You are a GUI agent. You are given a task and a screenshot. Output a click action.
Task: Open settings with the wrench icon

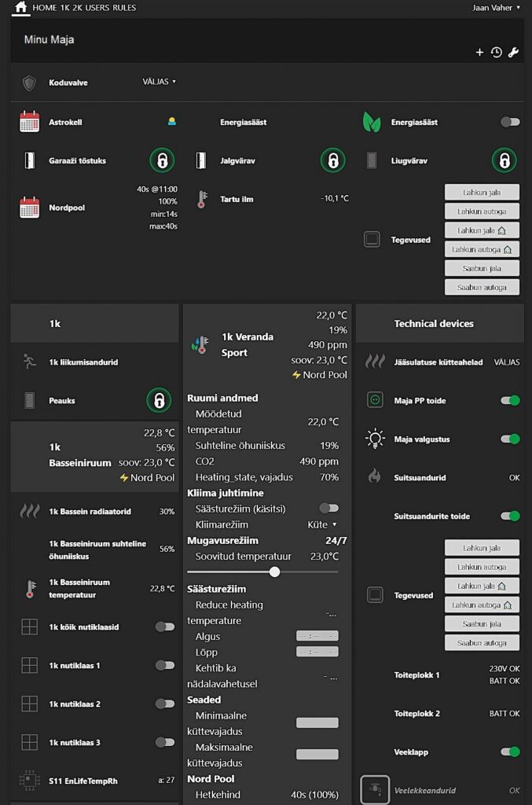514,53
